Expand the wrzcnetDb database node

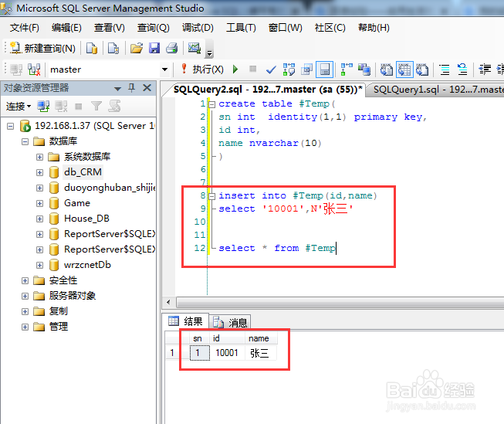pyautogui.click(x=39, y=265)
